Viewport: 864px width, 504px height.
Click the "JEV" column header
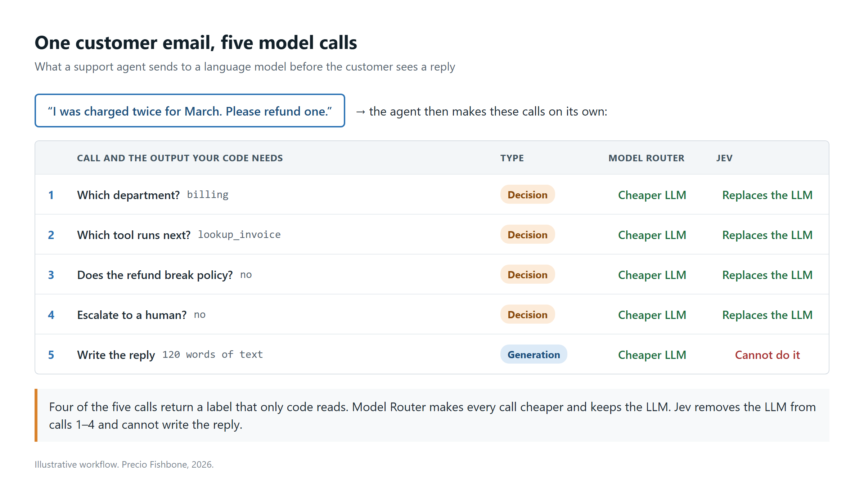click(724, 158)
